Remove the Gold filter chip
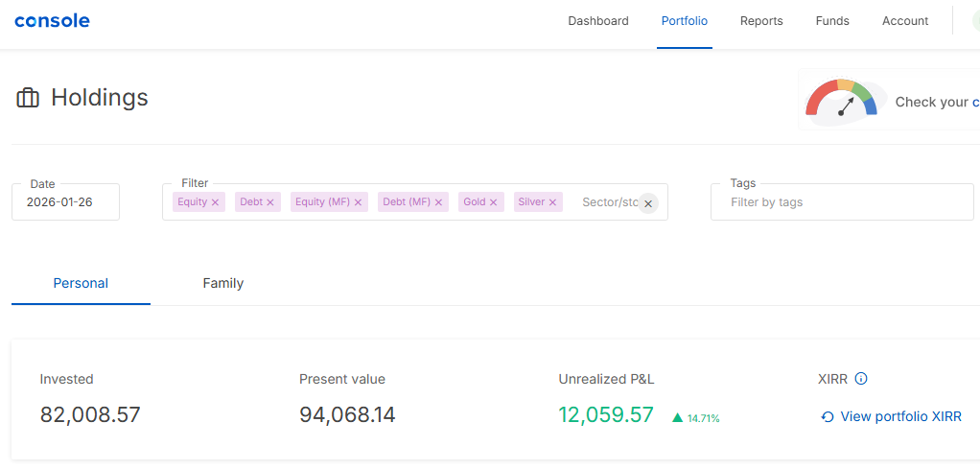The image size is (980, 470). (x=494, y=202)
